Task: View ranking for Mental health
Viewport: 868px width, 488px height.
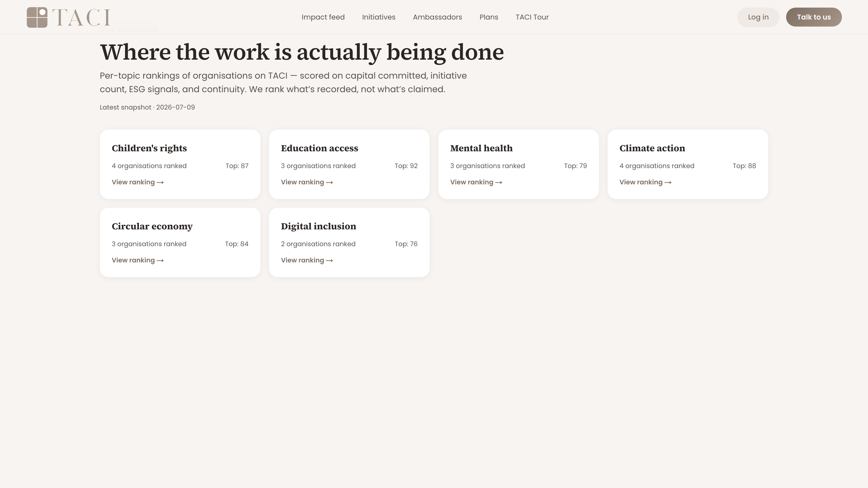Action: pyautogui.click(x=476, y=182)
